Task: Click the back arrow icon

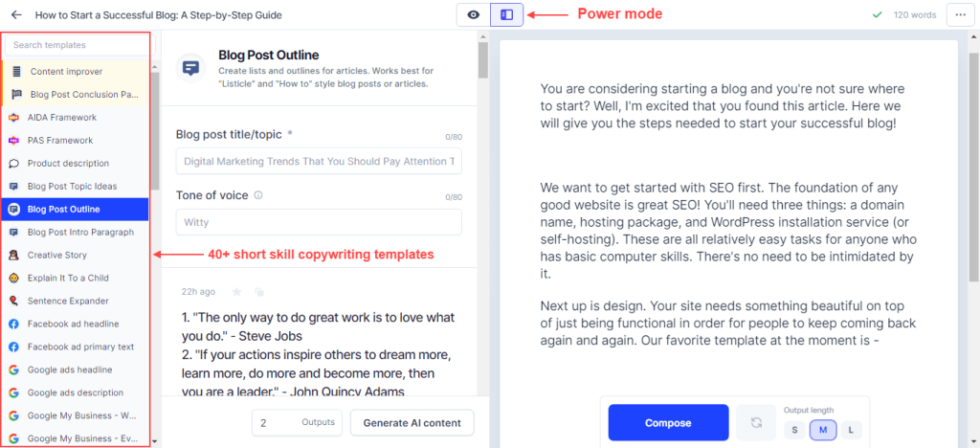Action: (16, 15)
